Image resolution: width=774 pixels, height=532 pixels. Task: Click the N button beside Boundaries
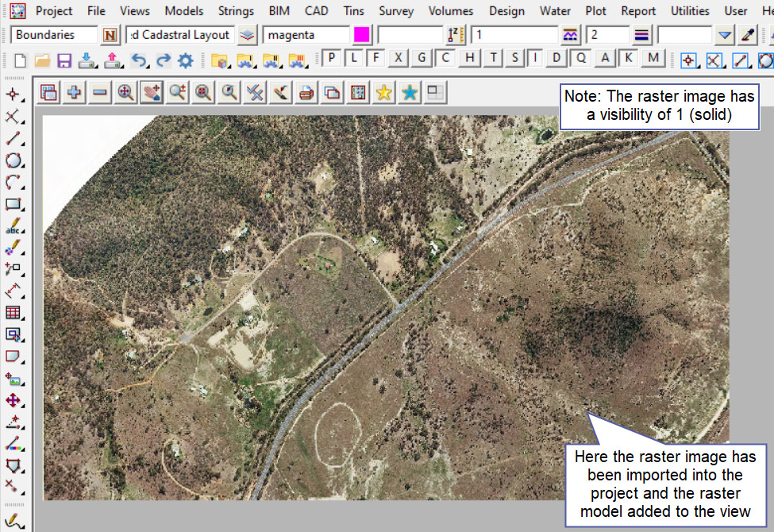(110, 35)
